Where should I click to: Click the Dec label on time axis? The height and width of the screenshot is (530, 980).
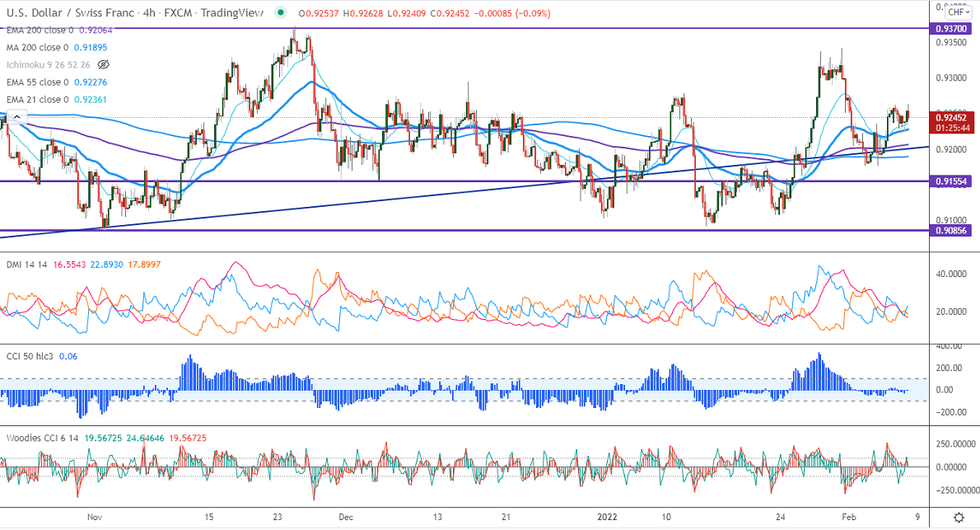(346, 517)
